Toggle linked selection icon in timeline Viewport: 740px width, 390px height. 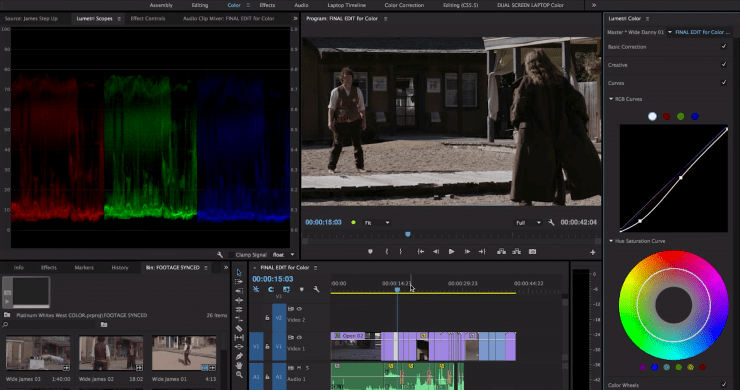click(286, 289)
